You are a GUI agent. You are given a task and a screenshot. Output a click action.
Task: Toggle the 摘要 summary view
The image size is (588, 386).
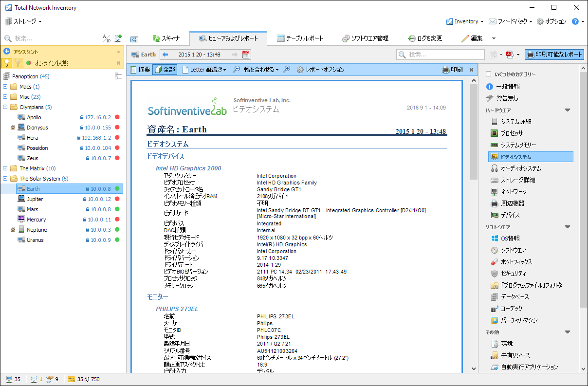(140, 70)
